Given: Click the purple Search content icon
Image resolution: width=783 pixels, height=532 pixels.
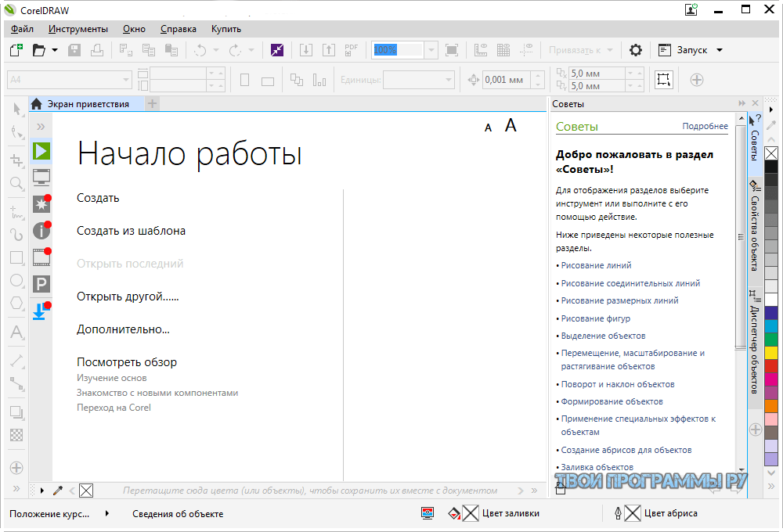Looking at the screenshot, I should pos(277,50).
